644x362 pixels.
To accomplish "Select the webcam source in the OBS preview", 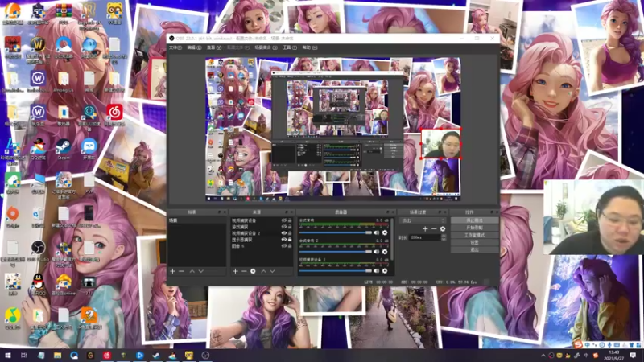I will coord(440,144).
